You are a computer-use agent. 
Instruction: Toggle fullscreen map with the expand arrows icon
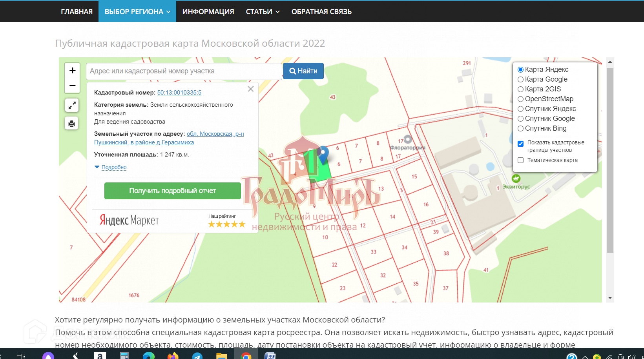[72, 105]
